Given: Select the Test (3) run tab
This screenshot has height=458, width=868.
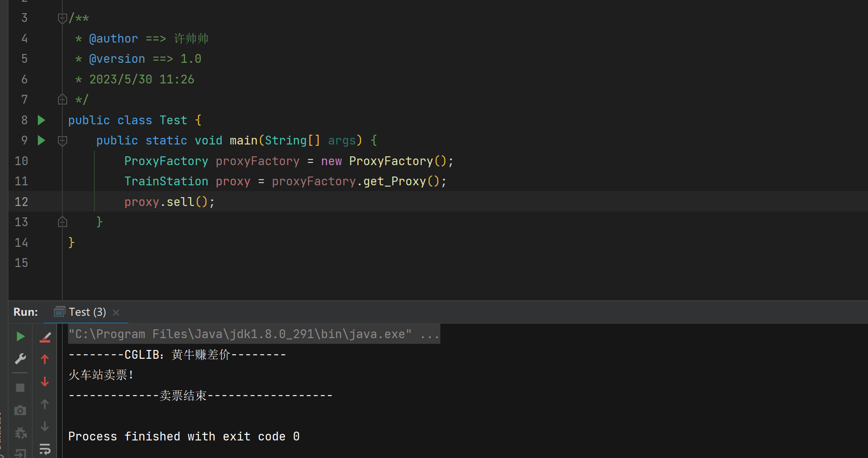Looking at the screenshot, I should pos(87,312).
